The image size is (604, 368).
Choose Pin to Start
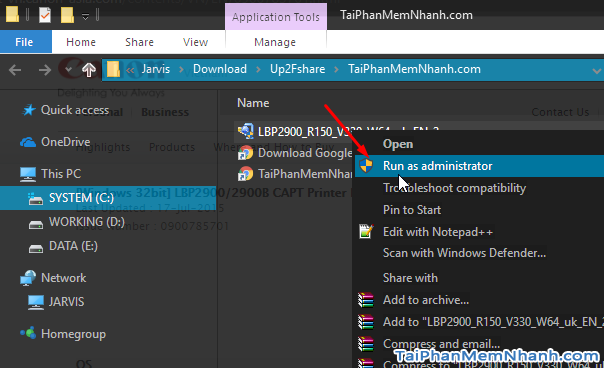pyautogui.click(x=412, y=210)
